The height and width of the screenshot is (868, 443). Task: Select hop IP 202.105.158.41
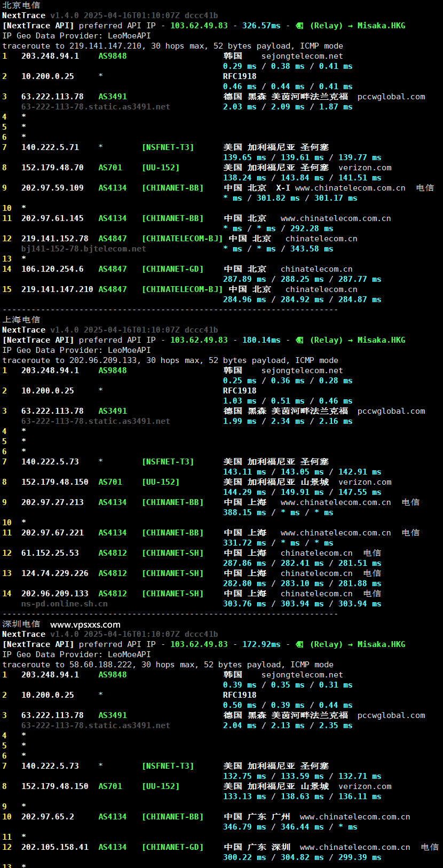[x=55, y=847]
